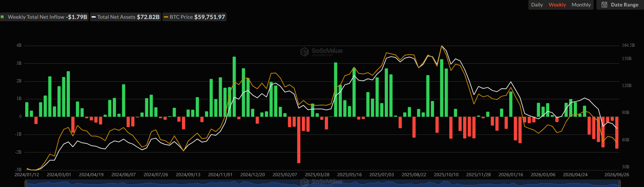Viewport: 644px width, 187px height.
Task: Click the $59,751.97 BTC price value
Action: [x=210, y=17]
